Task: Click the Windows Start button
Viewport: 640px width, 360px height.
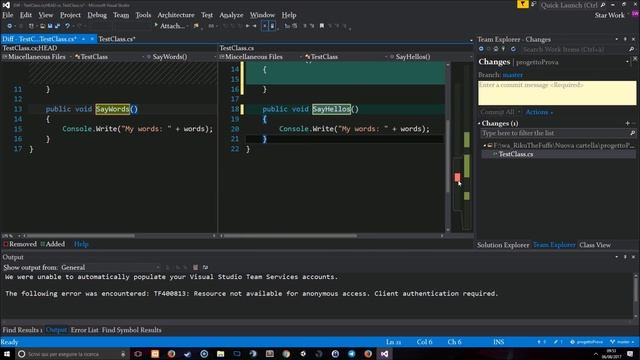Action: point(7,354)
